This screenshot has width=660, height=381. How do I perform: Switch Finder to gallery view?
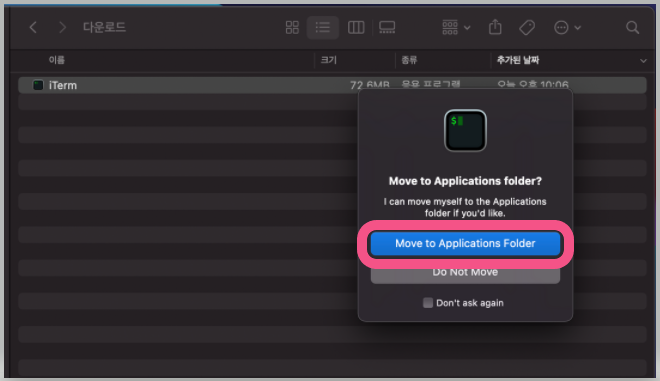(387, 28)
